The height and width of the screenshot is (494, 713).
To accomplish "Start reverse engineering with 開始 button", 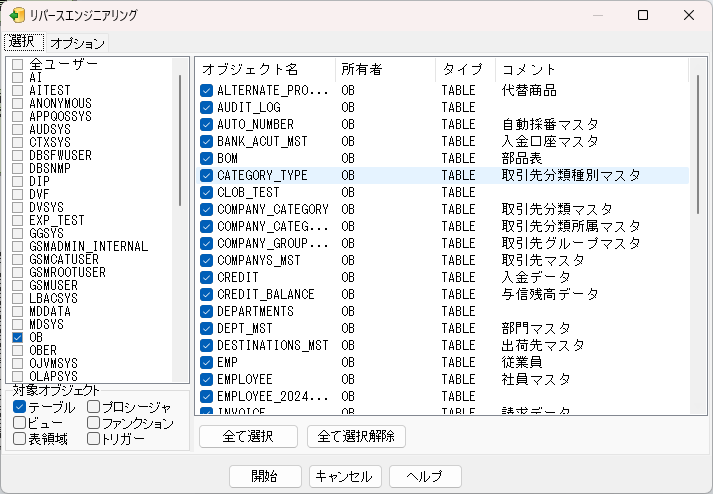I will [x=265, y=476].
